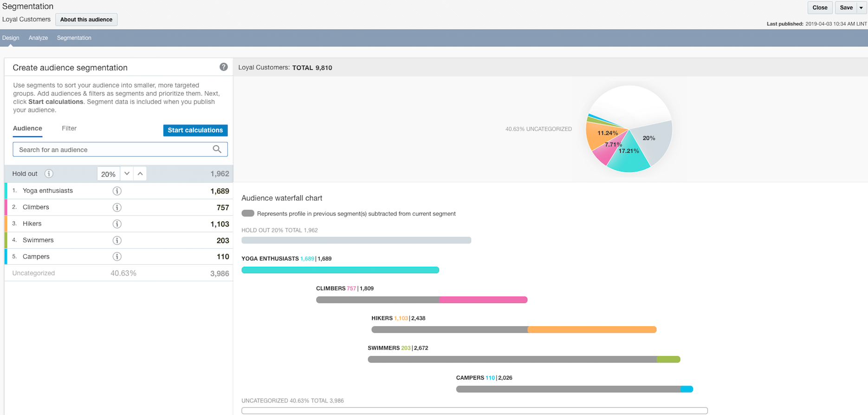
Task: Show info for Campers segment
Action: [117, 257]
